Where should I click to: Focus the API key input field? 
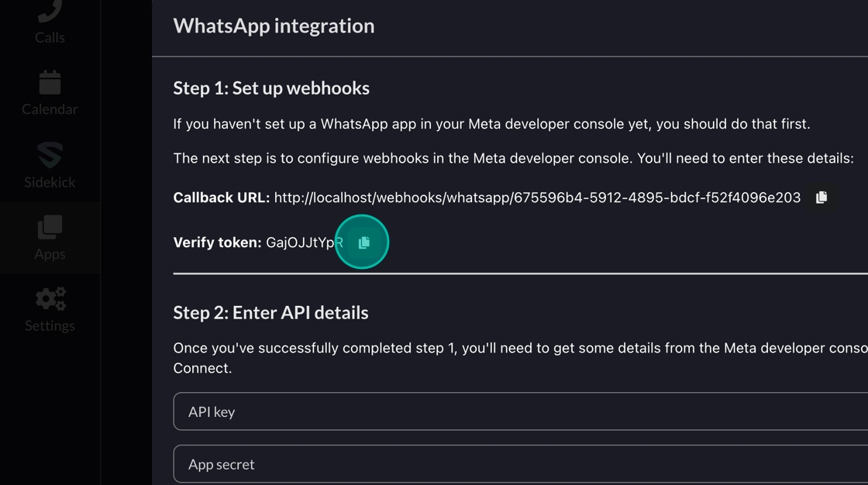[519, 411]
